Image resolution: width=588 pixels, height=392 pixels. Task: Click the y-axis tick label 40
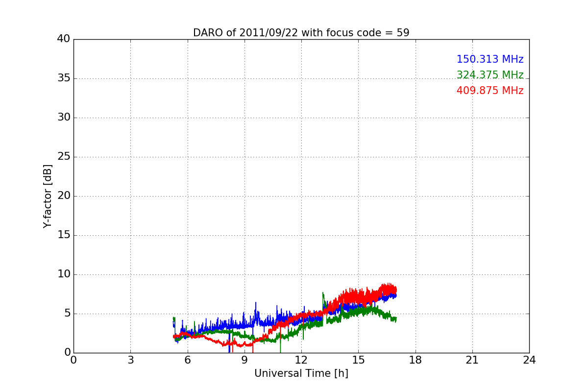pos(64,39)
